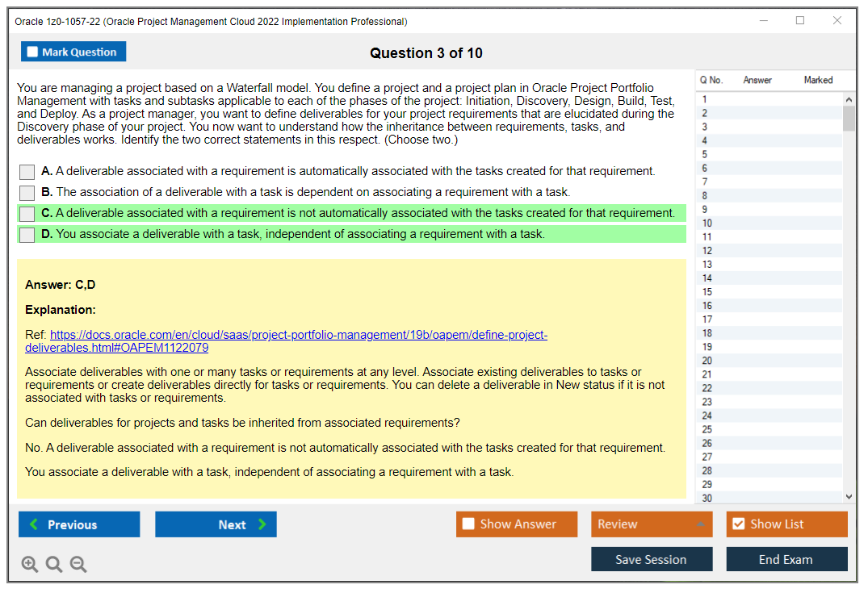
Task: Click the question list scrollbar down arrow
Action: coord(847,495)
